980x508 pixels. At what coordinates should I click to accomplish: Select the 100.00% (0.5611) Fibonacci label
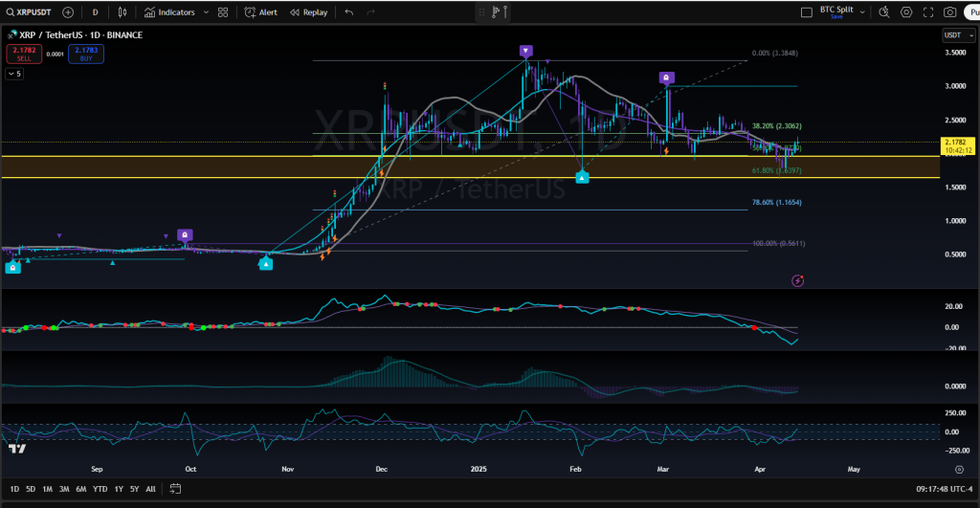(778, 243)
